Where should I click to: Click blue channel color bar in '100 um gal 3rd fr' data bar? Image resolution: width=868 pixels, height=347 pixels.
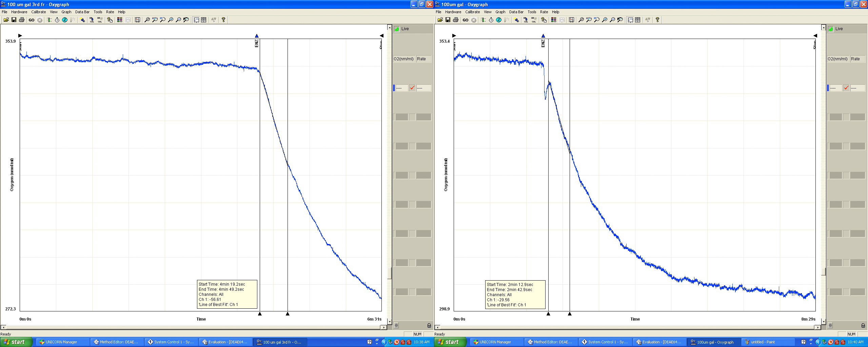click(394, 88)
